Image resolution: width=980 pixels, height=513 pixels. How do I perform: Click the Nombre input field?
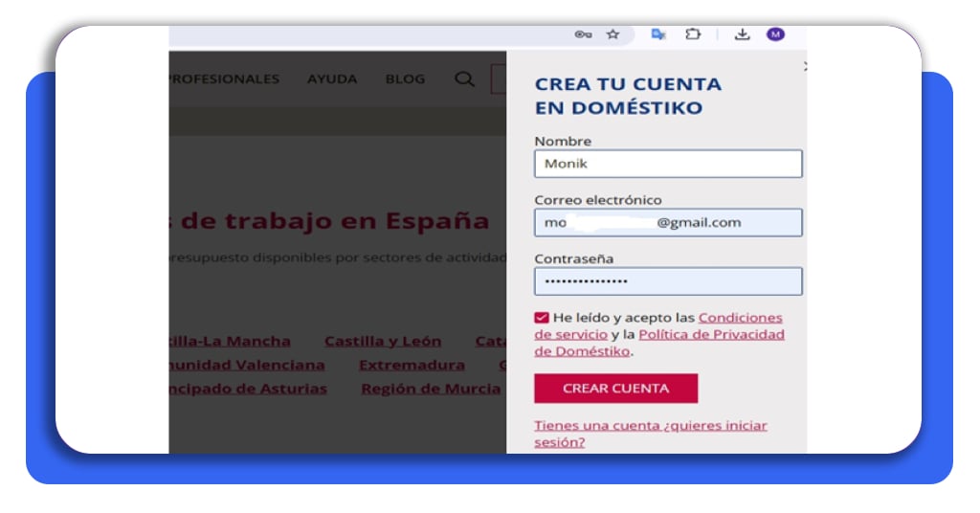coord(668,164)
